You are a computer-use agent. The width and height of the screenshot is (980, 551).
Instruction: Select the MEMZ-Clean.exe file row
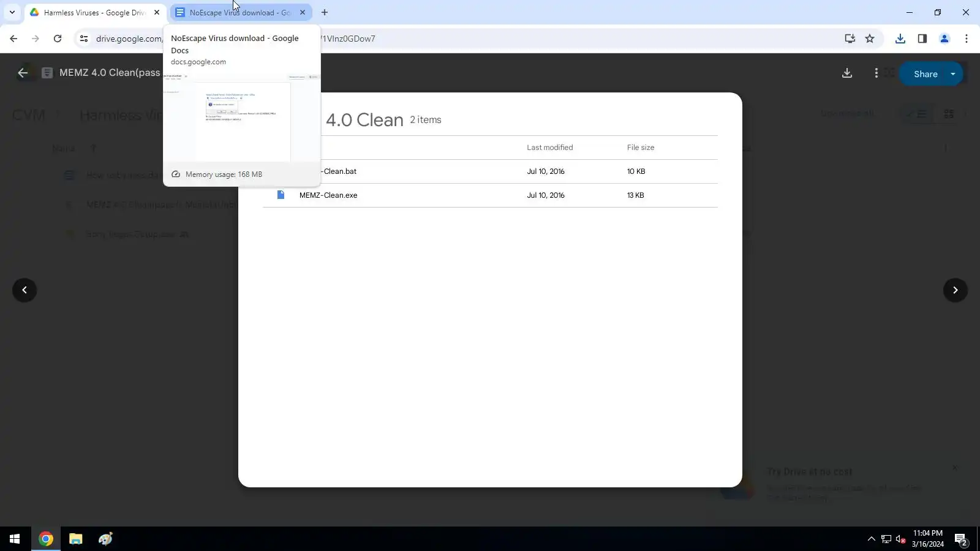pos(490,195)
